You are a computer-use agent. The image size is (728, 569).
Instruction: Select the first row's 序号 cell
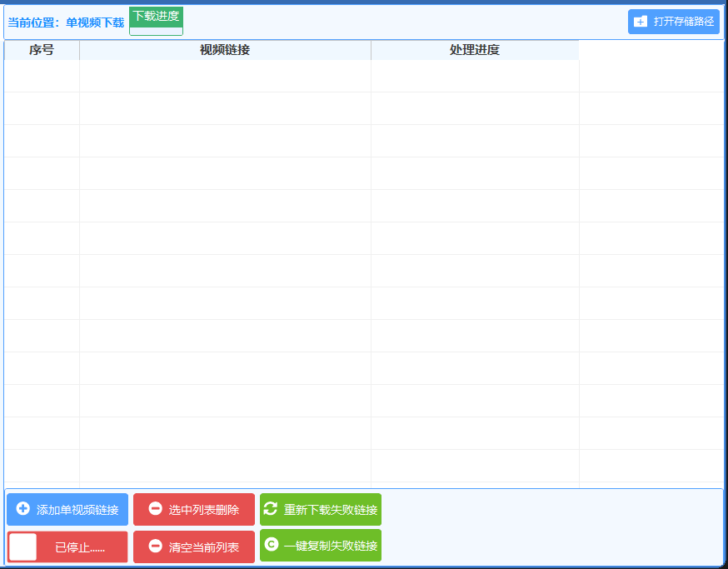[x=42, y=76]
